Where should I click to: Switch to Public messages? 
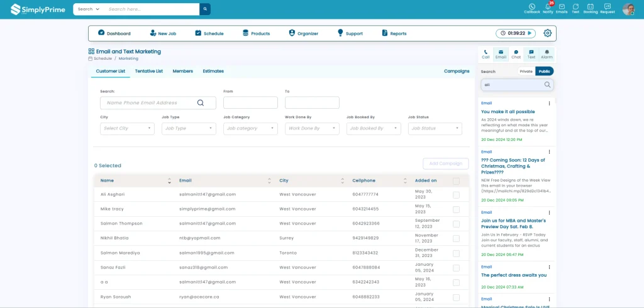544,72
